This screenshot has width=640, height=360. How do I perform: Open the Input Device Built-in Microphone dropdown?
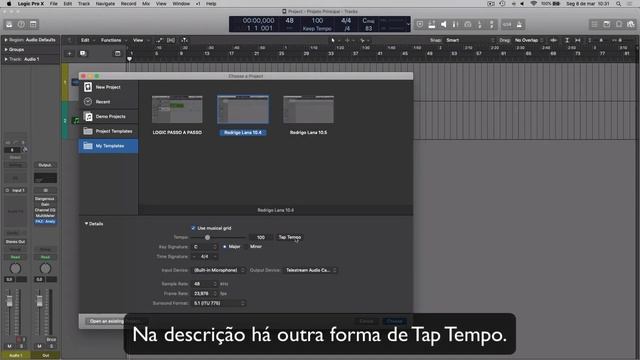tap(219, 270)
